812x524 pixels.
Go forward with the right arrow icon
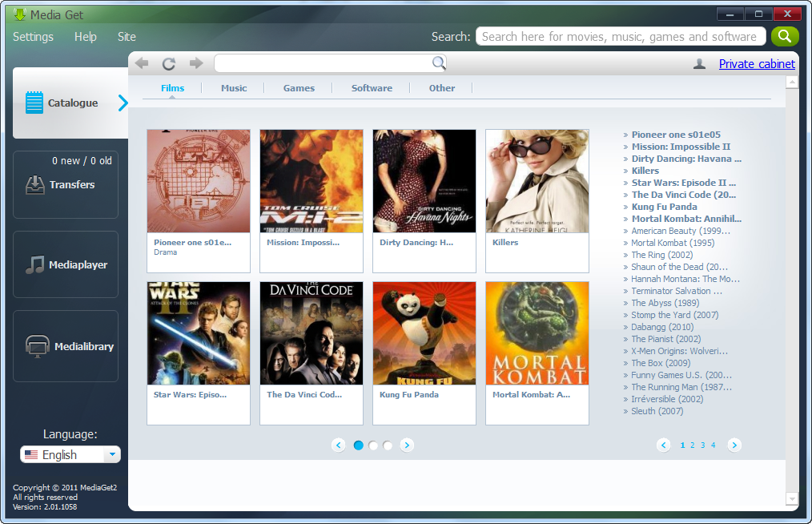(196, 63)
